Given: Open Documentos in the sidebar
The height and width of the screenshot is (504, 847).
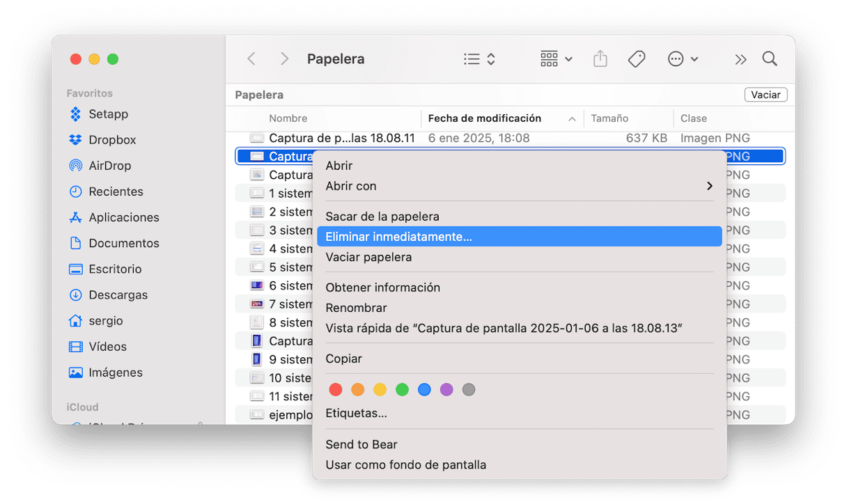Looking at the screenshot, I should [114, 243].
